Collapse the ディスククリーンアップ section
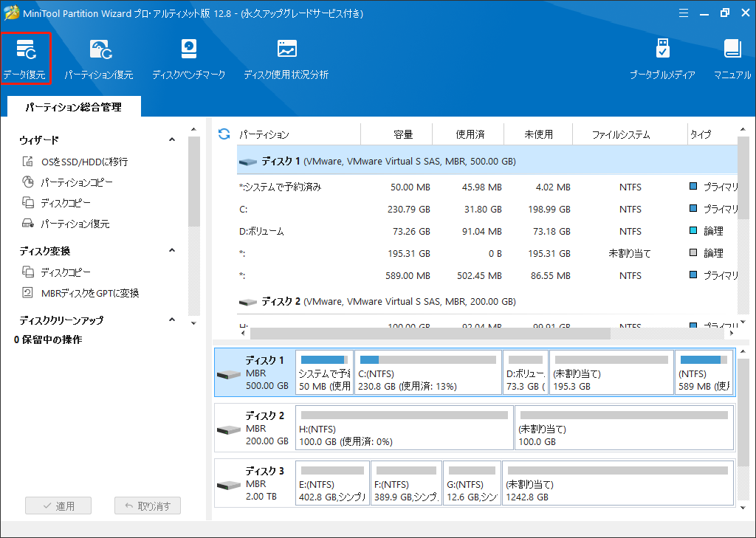The image size is (756, 538). point(172,320)
